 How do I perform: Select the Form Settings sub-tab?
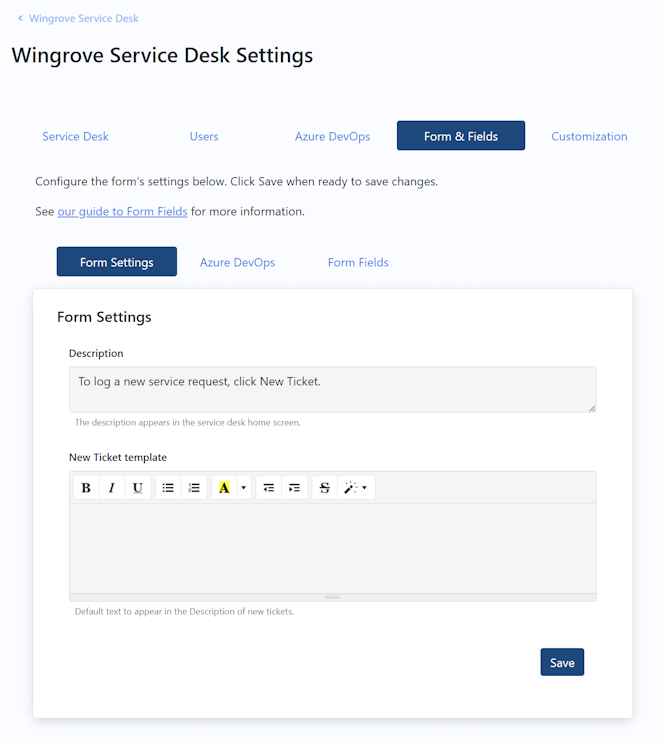117,262
